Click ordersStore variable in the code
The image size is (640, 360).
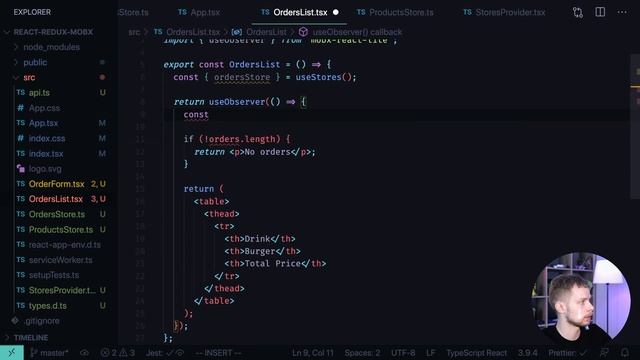[x=242, y=77]
